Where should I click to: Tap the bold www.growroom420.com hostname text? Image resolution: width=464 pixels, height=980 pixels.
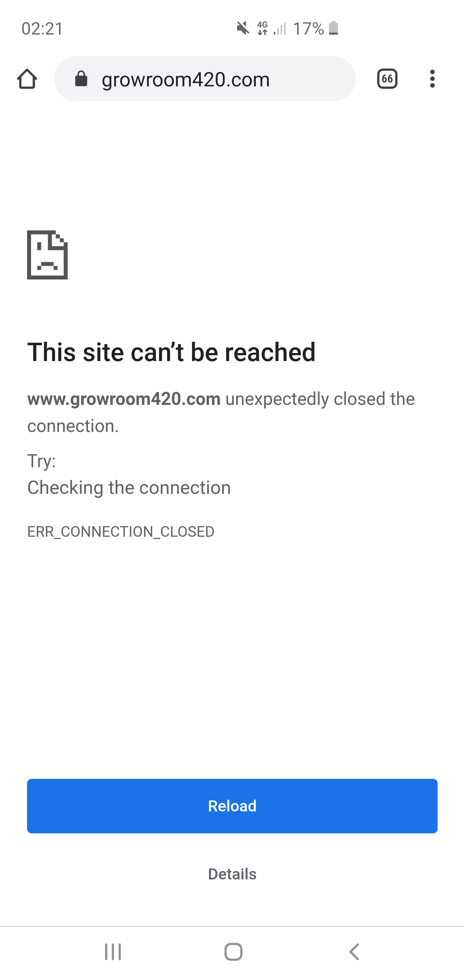click(x=124, y=399)
